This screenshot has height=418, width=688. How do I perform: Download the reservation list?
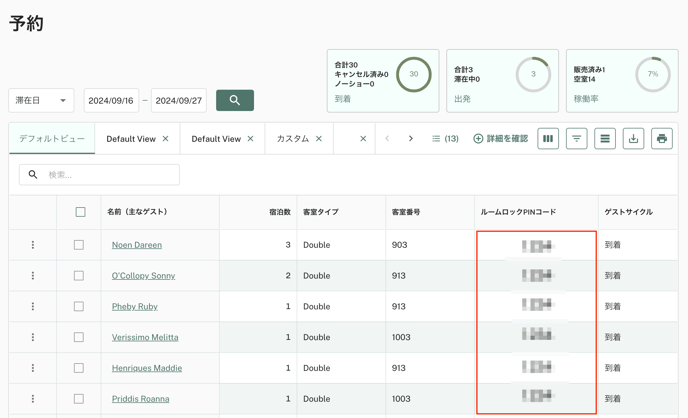click(x=633, y=139)
